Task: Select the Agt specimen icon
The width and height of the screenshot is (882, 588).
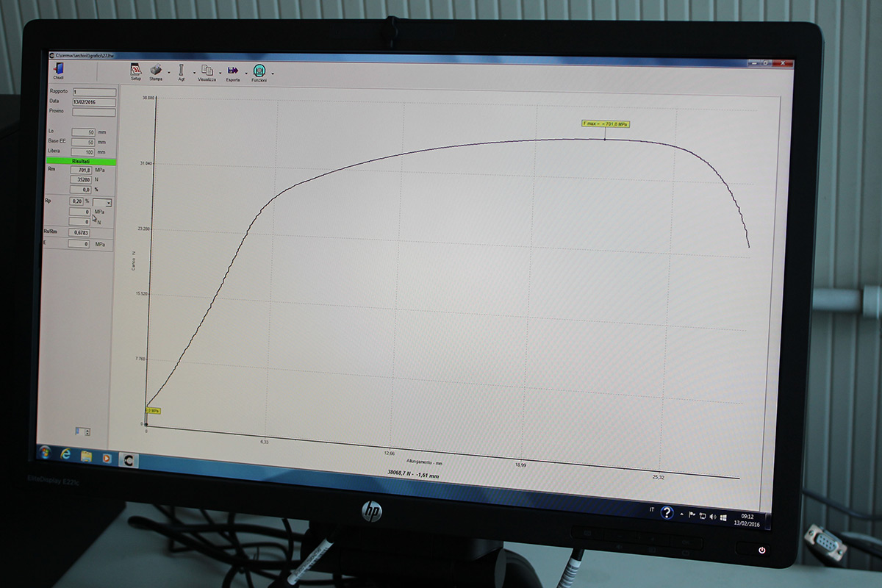Action: [x=181, y=70]
